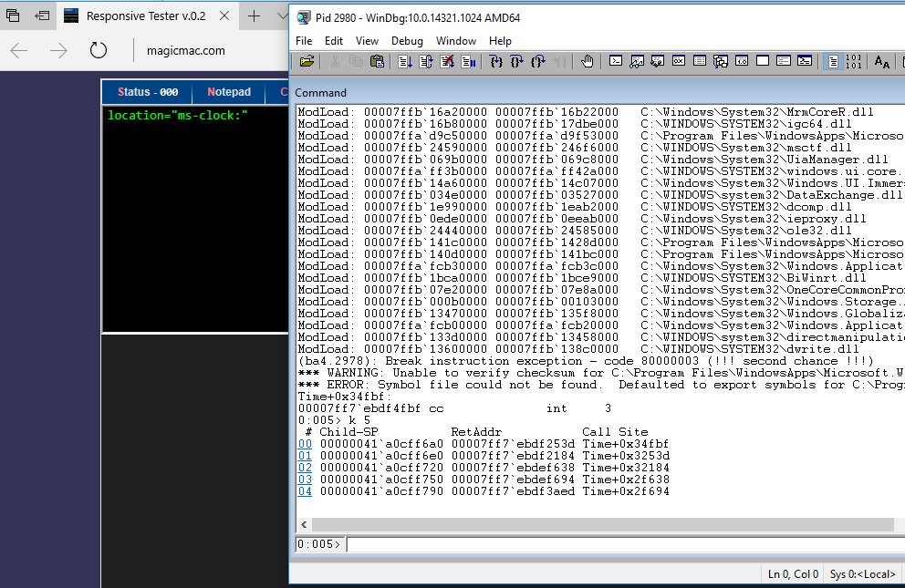
Task: Switch to Source Mode Off (101) toggle
Action: coord(854,62)
